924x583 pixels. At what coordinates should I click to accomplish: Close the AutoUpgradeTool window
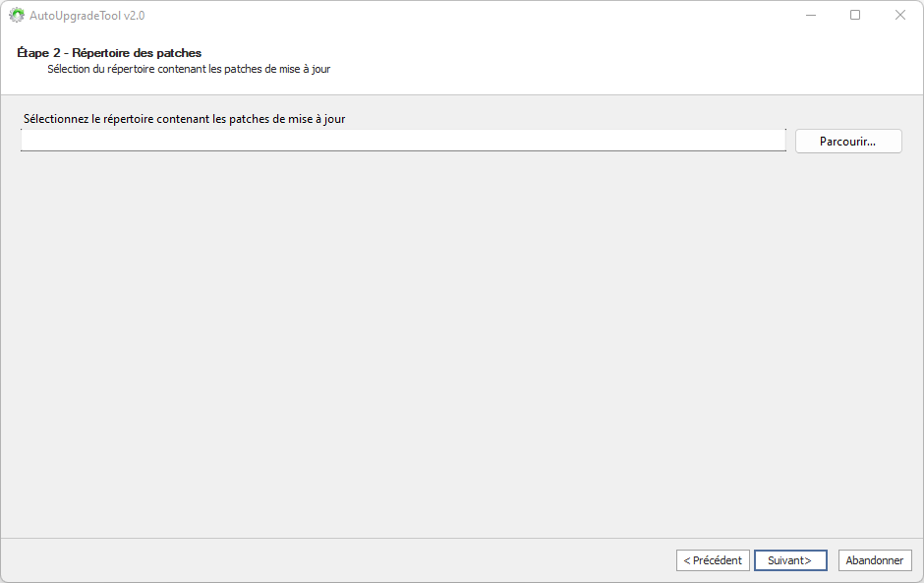899,15
